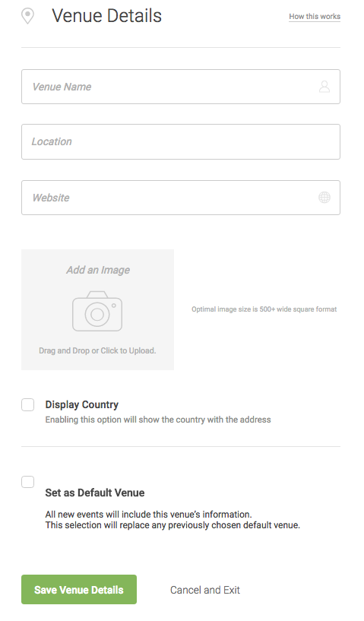Screen dimensions: 364x621
Task: Click the camera icon to upload image
Action: click(x=97, y=311)
